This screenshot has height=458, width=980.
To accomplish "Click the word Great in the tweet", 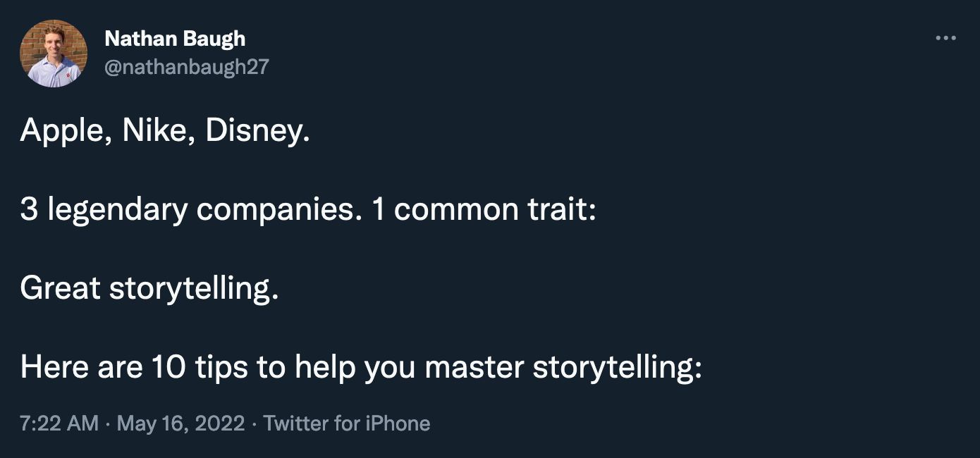I will (60, 288).
